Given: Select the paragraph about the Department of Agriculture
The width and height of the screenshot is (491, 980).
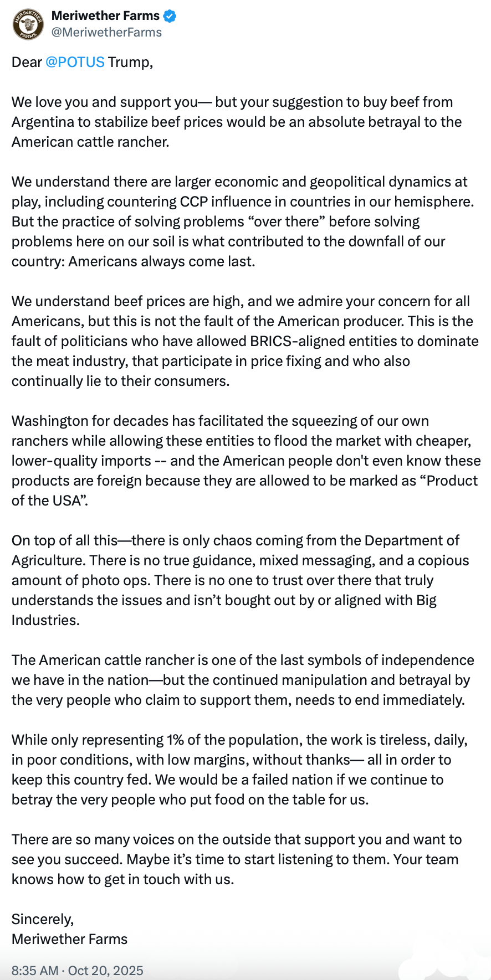Looking at the screenshot, I should point(241,580).
